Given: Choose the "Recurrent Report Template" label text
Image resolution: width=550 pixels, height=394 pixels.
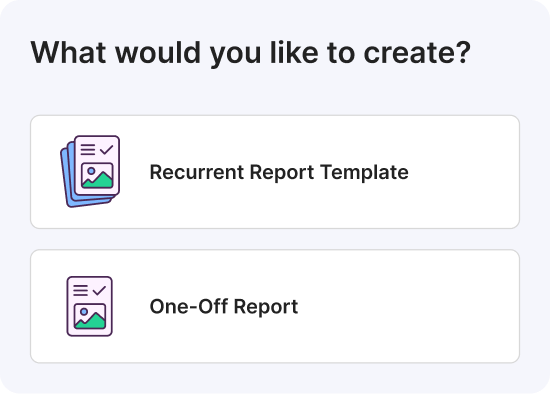Looking at the screenshot, I should point(279,172).
